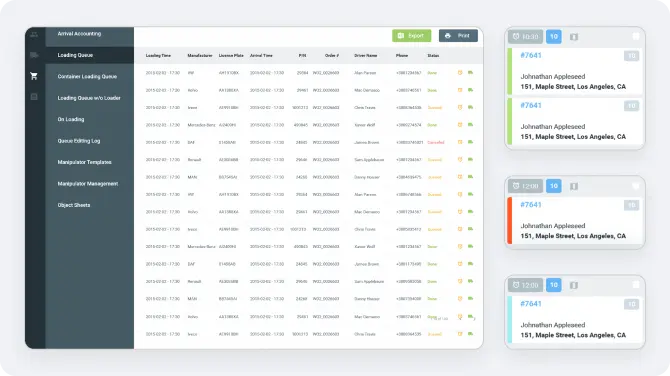Click the red Cancelled status text
Screen dimensions: 670x376
point(436,142)
